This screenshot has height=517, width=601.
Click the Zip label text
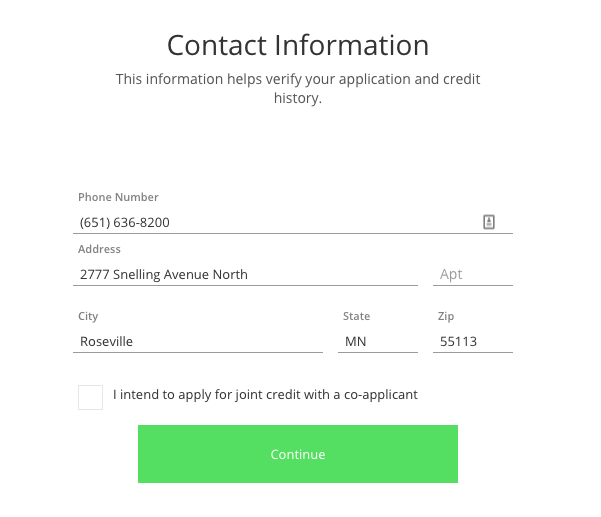tap(446, 316)
